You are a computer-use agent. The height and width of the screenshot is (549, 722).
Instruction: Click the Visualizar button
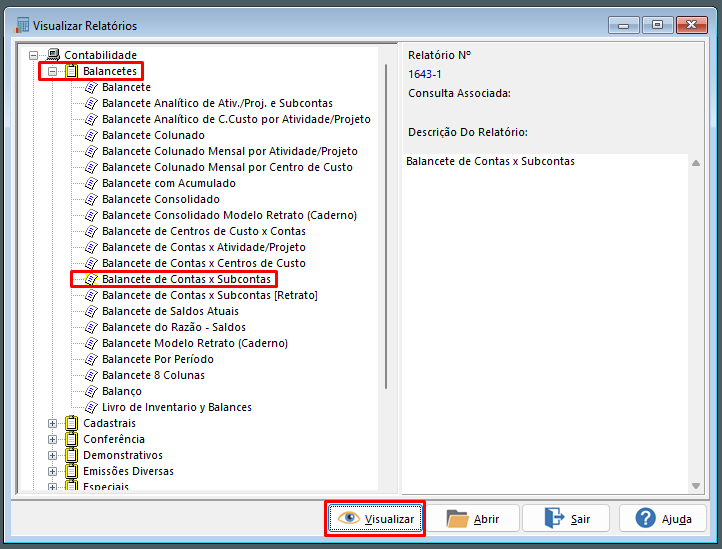pos(375,519)
